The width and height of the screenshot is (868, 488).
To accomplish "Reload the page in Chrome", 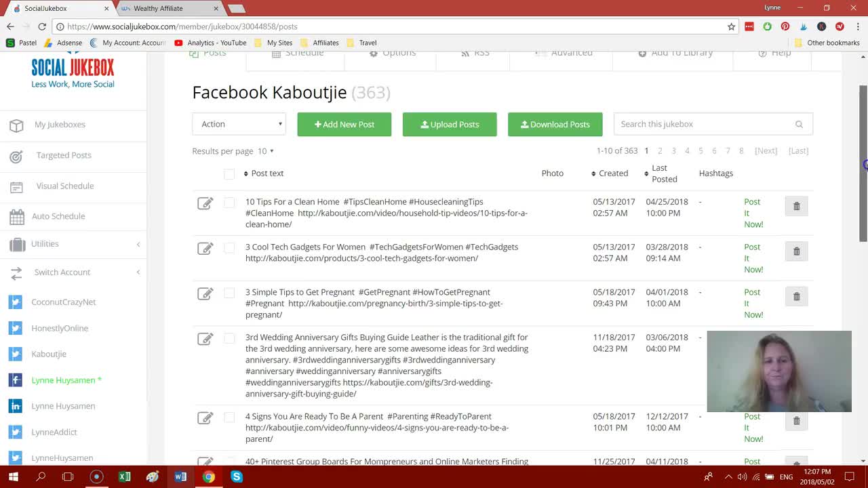I will click(42, 26).
